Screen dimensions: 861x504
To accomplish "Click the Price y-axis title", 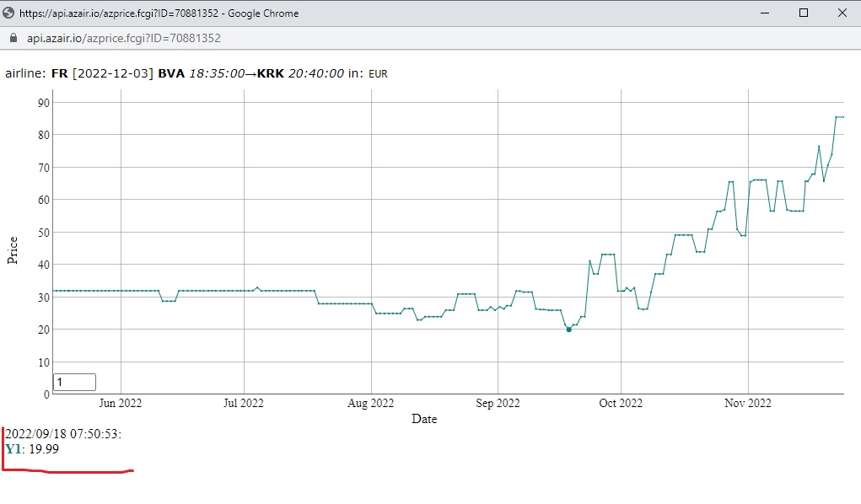I will (13, 250).
